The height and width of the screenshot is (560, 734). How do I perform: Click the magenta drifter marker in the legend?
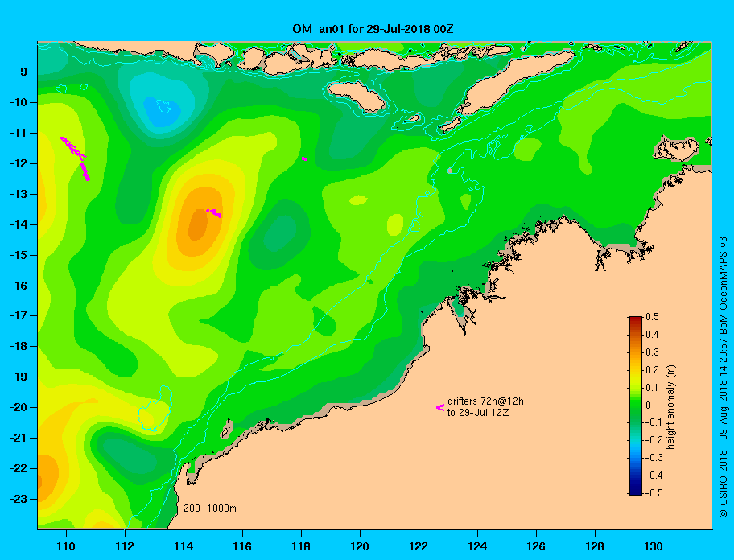click(x=440, y=408)
